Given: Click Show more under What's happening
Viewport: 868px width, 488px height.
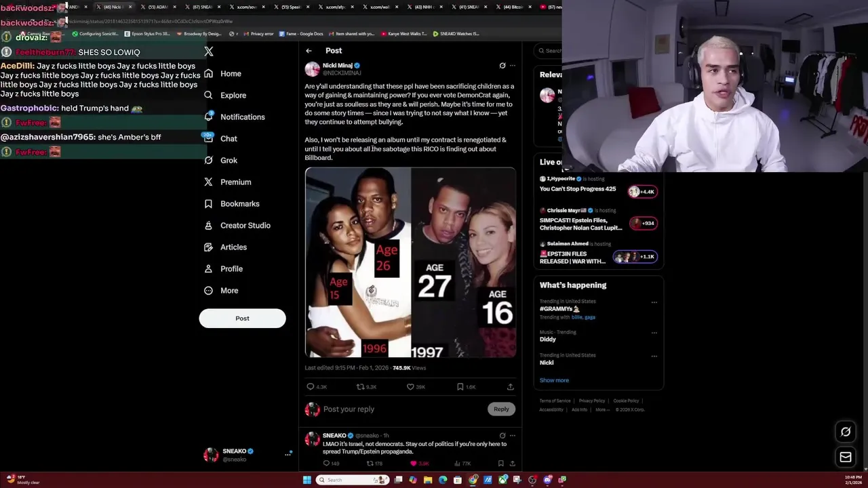Looking at the screenshot, I should [x=554, y=380].
